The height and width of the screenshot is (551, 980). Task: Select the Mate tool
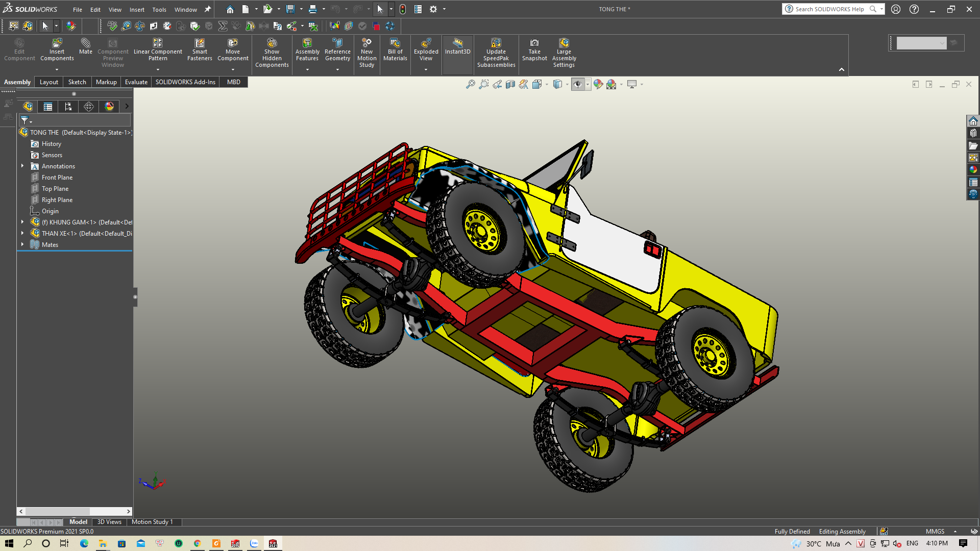(86, 46)
